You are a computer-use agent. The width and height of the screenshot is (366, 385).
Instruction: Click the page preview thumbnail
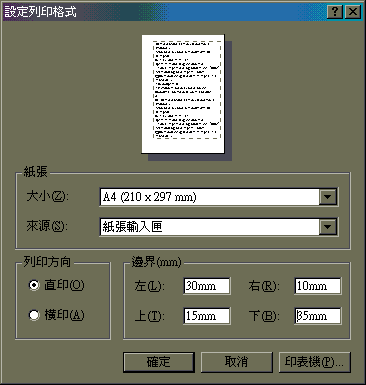[183, 94]
